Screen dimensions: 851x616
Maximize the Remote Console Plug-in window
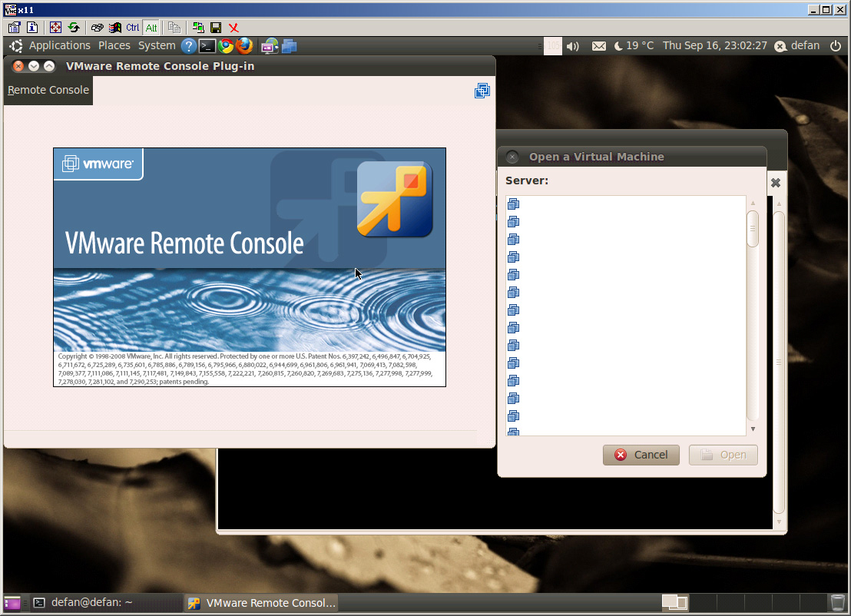(x=49, y=66)
